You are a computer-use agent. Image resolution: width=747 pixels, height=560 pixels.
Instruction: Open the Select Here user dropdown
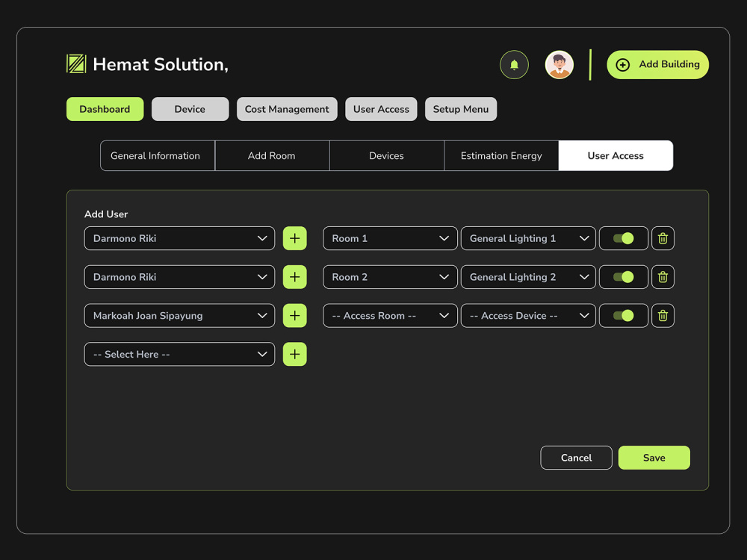point(179,354)
